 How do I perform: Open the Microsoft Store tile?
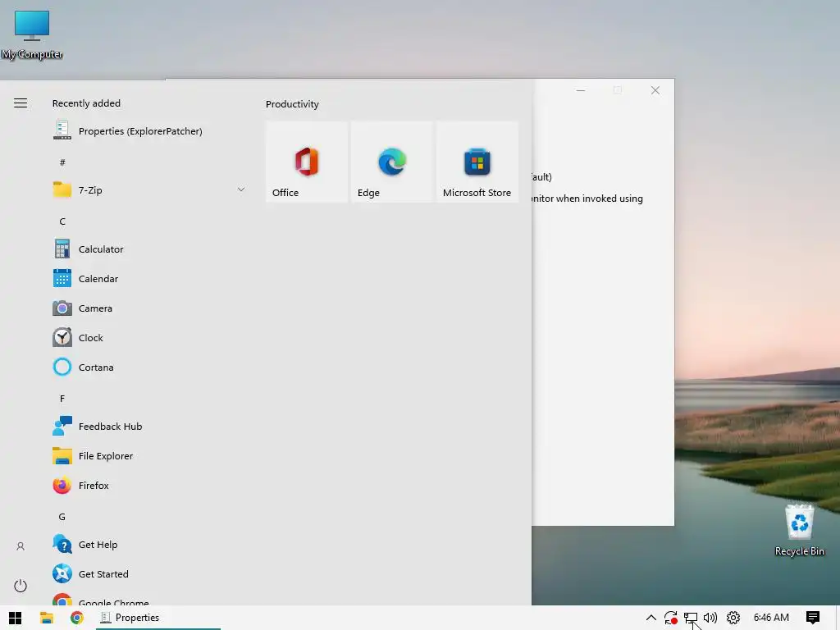pos(477,162)
